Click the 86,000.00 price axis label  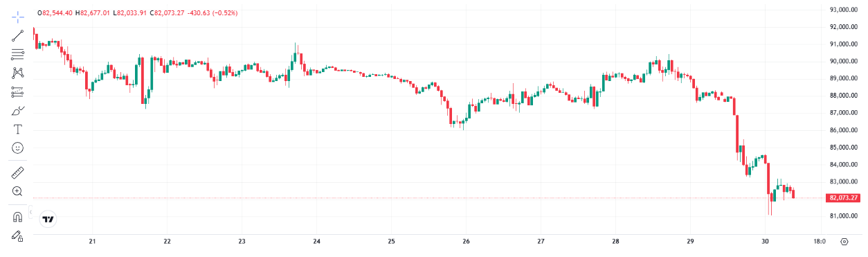coord(844,130)
